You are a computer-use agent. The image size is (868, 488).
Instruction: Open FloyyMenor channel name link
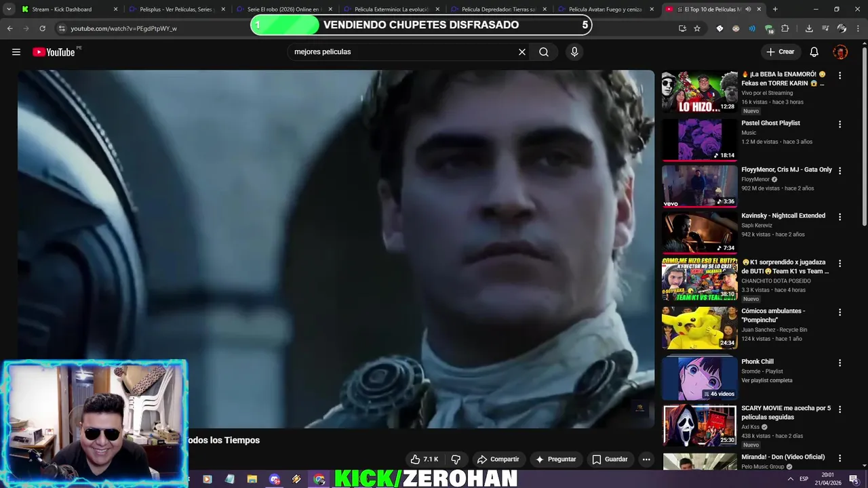[755, 180]
